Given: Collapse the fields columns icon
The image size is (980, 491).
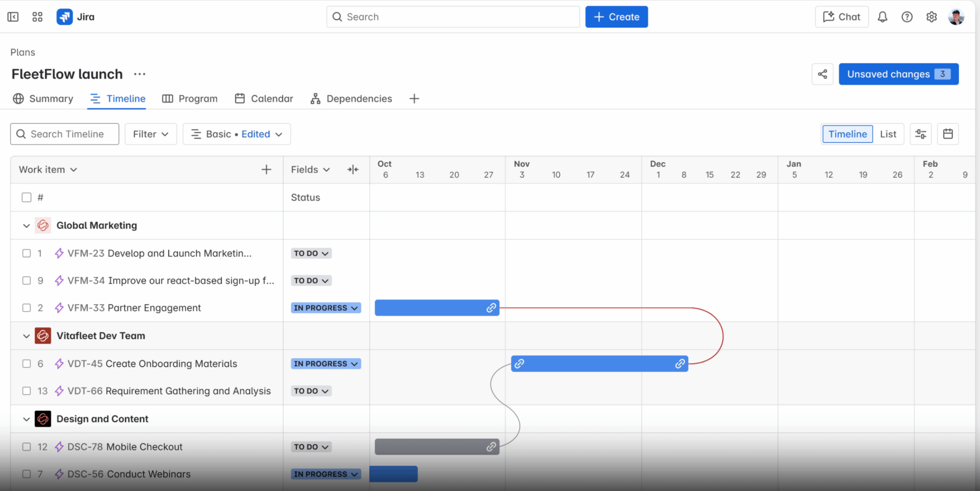Looking at the screenshot, I should (x=353, y=170).
